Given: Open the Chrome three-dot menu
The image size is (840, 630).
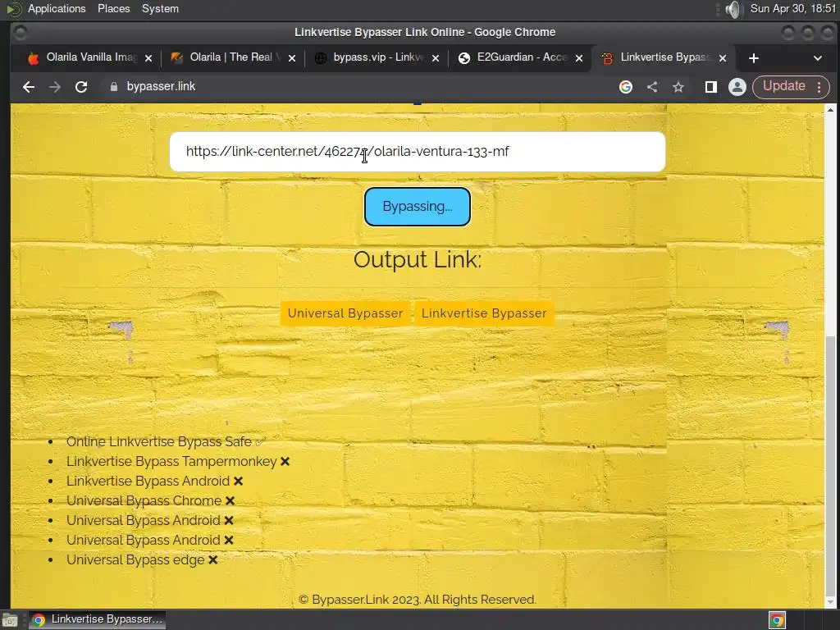Looking at the screenshot, I should tap(819, 87).
